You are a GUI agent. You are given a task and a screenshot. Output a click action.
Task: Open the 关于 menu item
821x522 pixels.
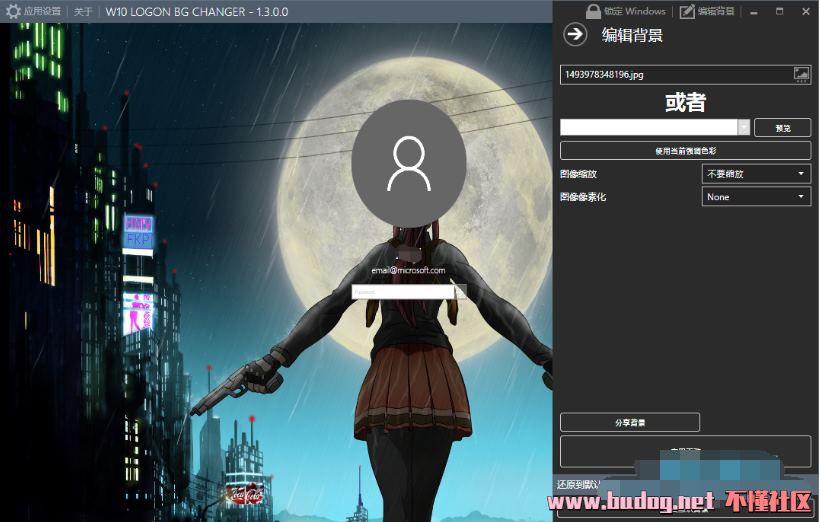(84, 11)
